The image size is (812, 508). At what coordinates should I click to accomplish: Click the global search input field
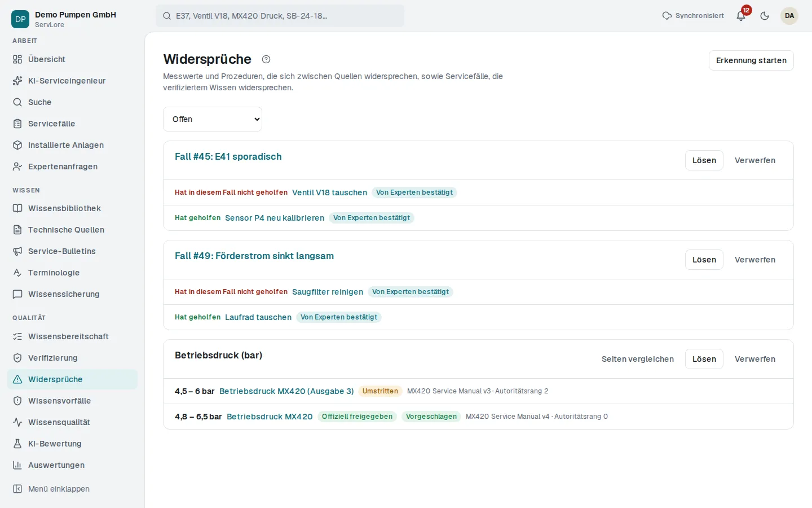(280, 16)
